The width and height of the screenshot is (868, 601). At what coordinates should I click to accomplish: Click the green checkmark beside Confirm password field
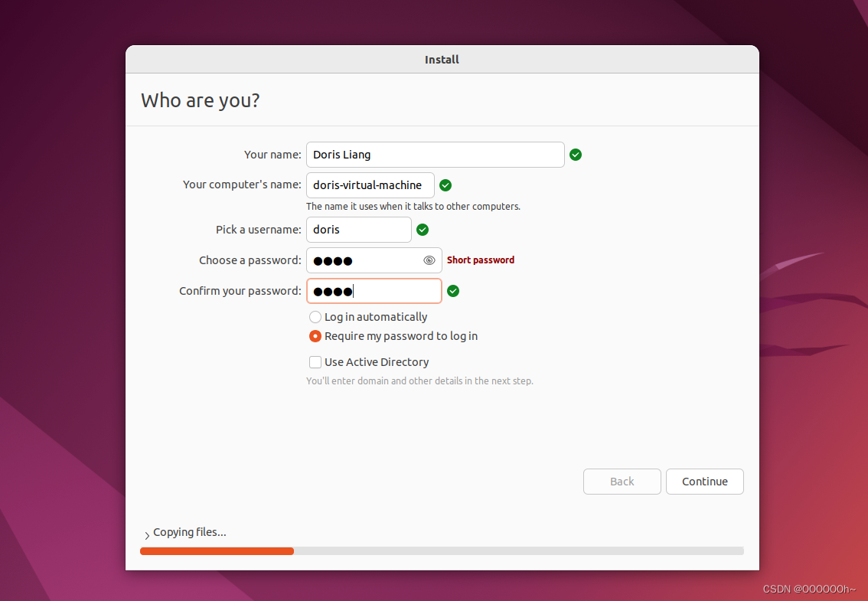coord(453,291)
